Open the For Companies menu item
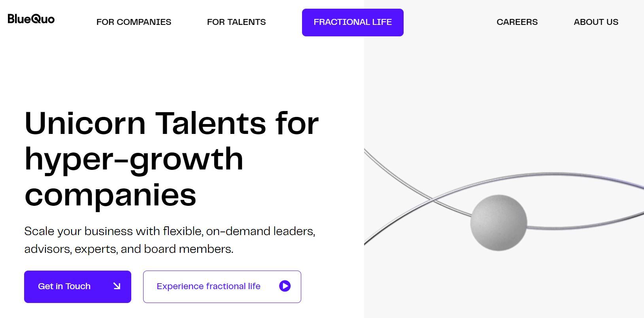 134,22
